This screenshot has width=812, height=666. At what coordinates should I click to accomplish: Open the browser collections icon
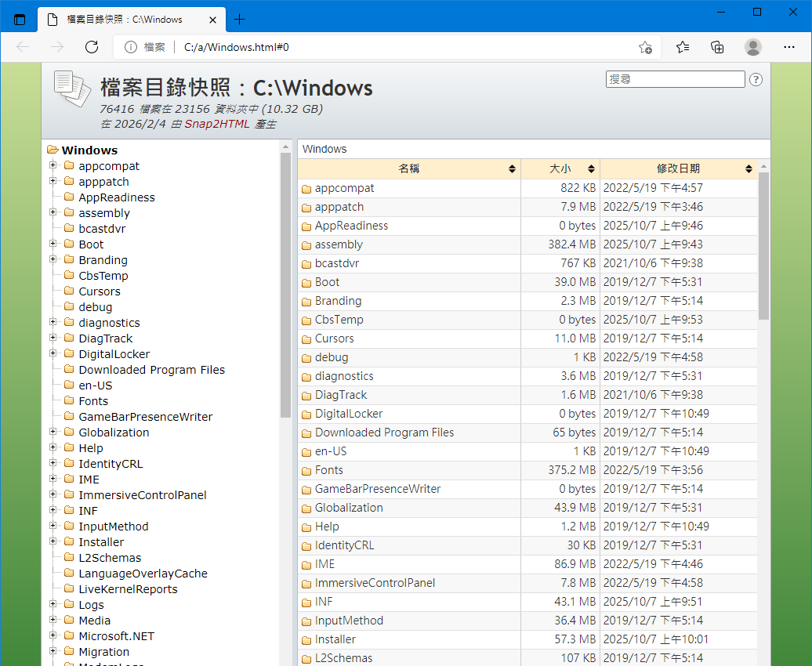(x=717, y=47)
